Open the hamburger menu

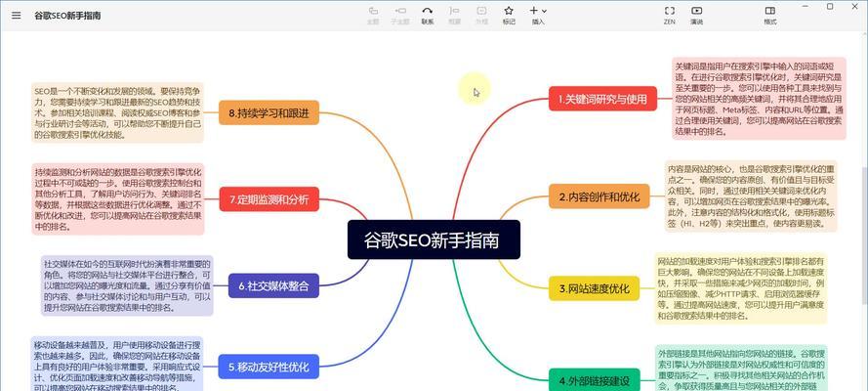16,16
